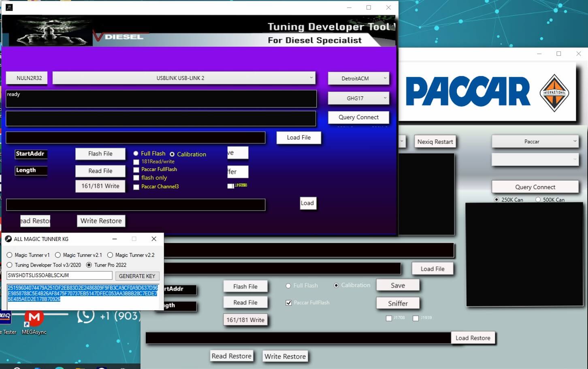Expand the DetroitACM module dropdown
The height and width of the screenshot is (369, 588).
pos(358,78)
